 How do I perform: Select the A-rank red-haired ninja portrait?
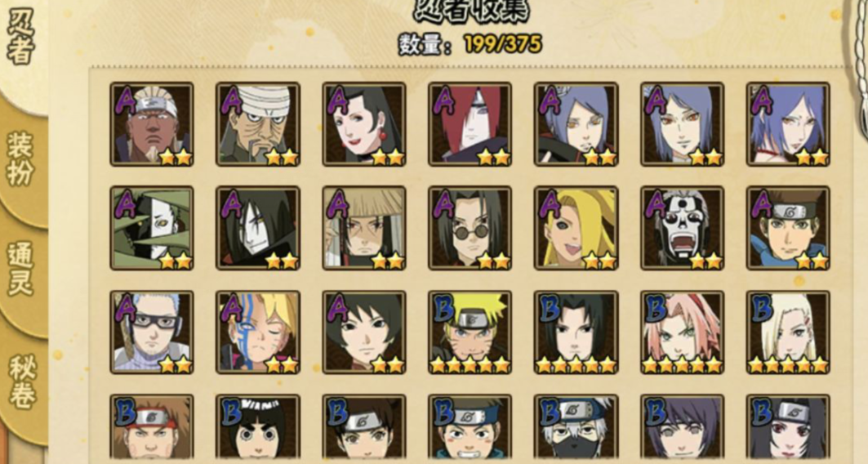pos(470,124)
